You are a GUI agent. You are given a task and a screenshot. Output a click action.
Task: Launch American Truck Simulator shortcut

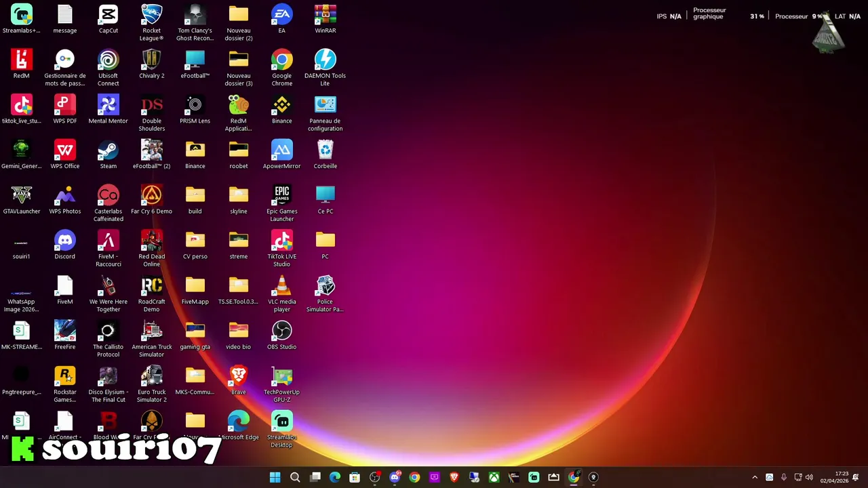coord(151,339)
